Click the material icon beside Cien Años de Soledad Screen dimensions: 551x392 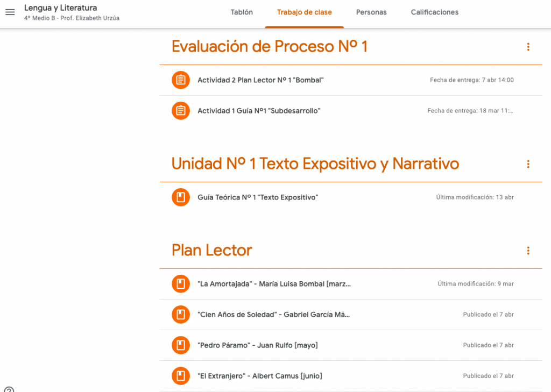(x=181, y=315)
